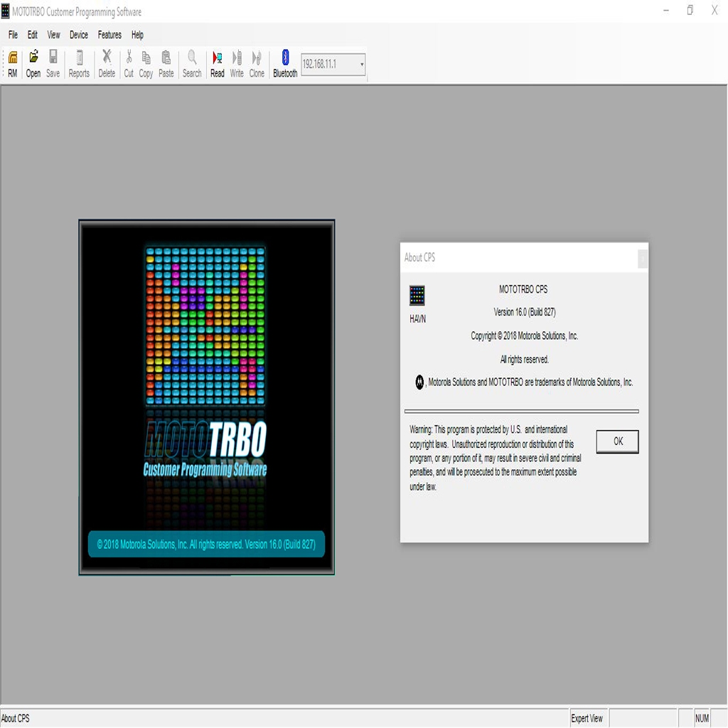Open the Device menu

click(x=79, y=35)
